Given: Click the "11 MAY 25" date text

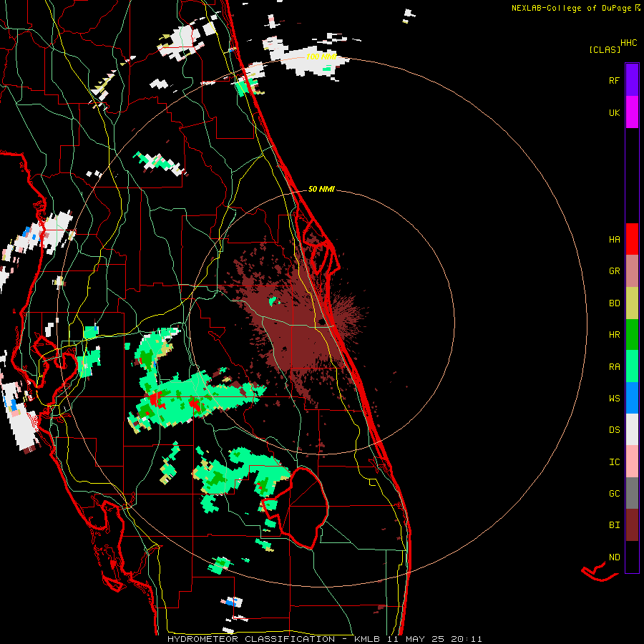Looking at the screenshot, I should [416, 639].
